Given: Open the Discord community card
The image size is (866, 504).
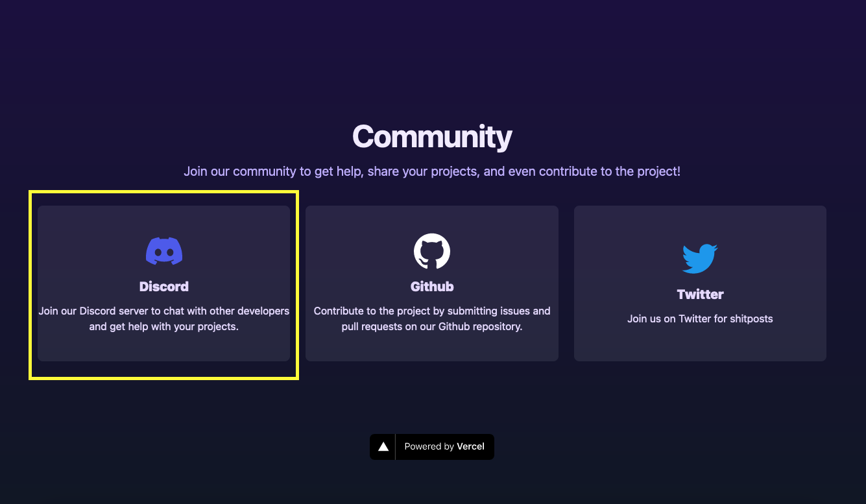Looking at the screenshot, I should (164, 283).
